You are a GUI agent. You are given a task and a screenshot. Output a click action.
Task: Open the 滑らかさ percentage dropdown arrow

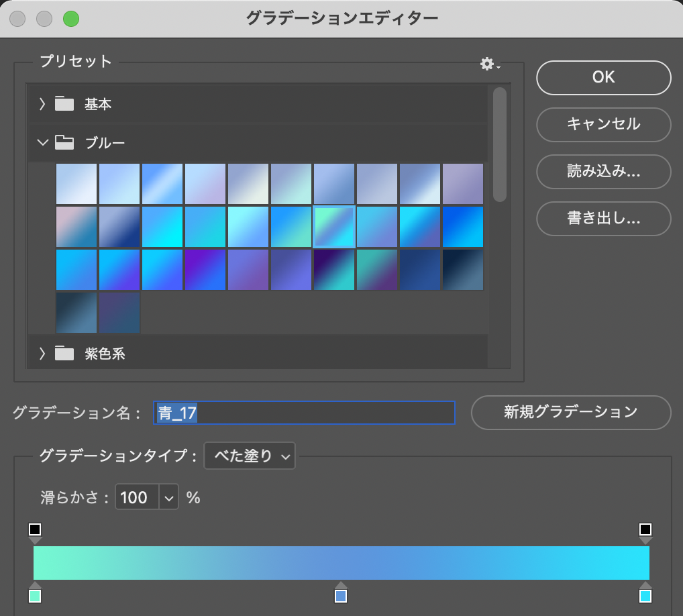[x=168, y=498]
